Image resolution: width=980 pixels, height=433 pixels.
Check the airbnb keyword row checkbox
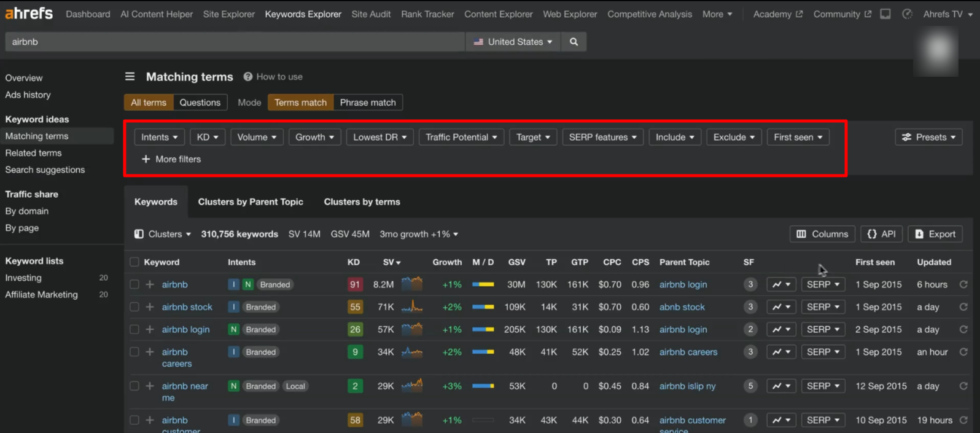[x=134, y=284]
